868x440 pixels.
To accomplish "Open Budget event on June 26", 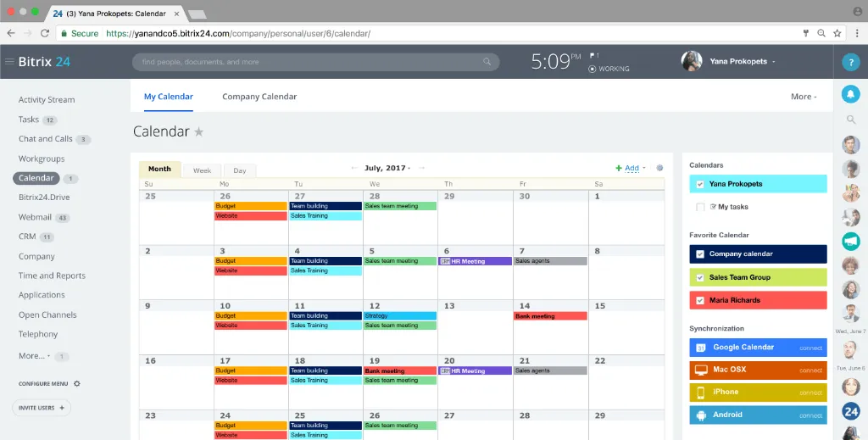I will point(251,206).
